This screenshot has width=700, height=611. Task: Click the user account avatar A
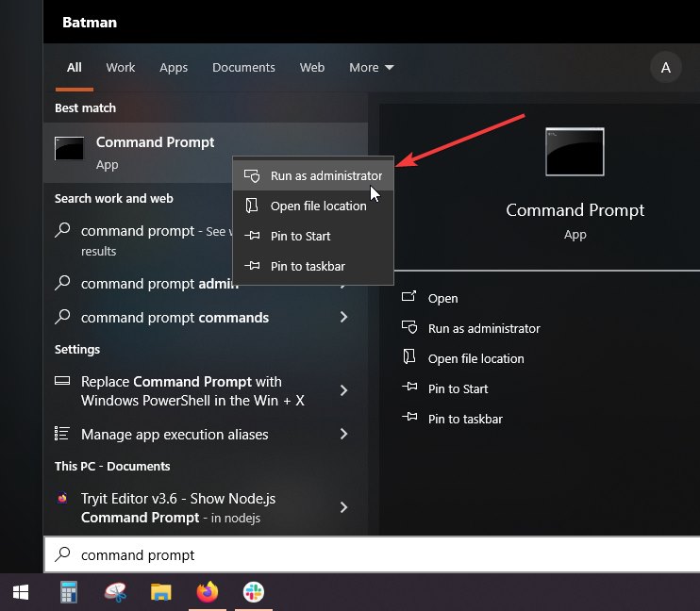[x=666, y=67]
